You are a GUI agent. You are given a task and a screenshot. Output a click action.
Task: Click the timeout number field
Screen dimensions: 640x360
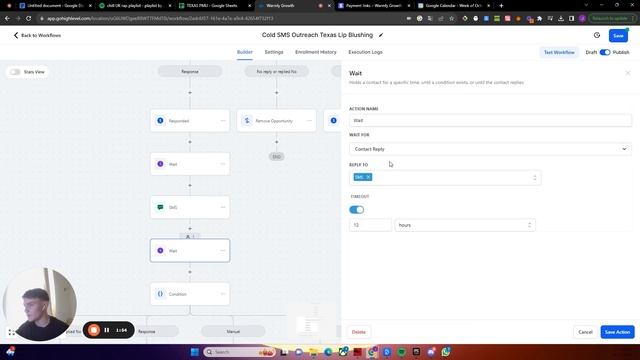pos(370,225)
